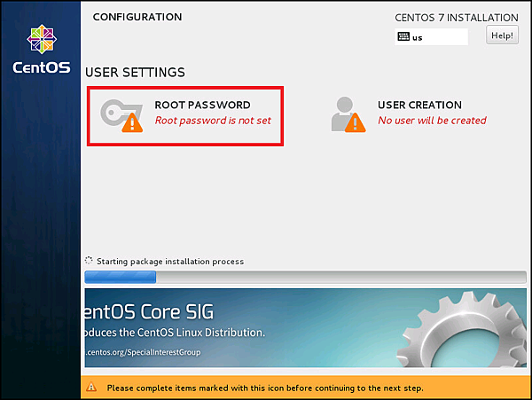Click the keyboard layout icon
Screen dimensions: 532x400
(403, 37)
